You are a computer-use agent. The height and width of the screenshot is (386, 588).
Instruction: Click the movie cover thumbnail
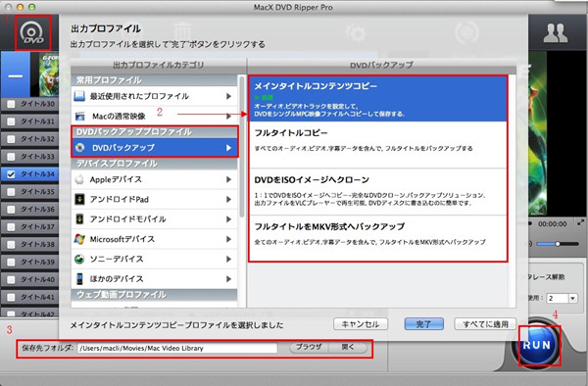tap(49, 74)
